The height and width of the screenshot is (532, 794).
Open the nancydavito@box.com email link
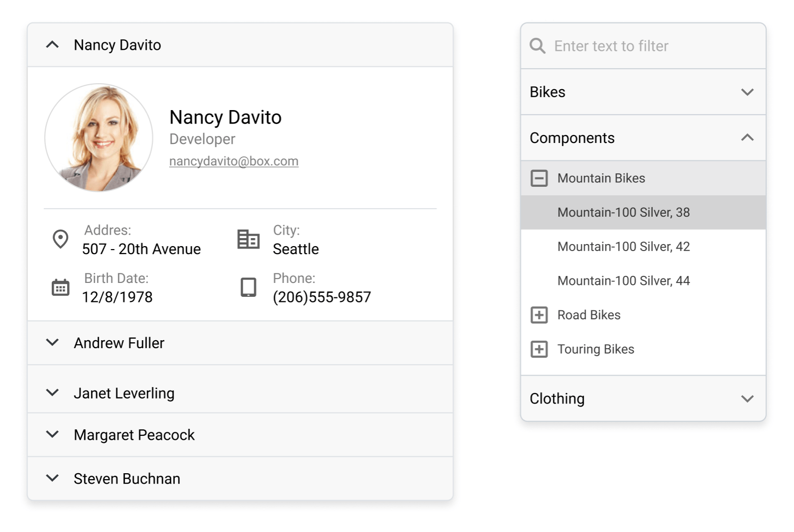234,161
